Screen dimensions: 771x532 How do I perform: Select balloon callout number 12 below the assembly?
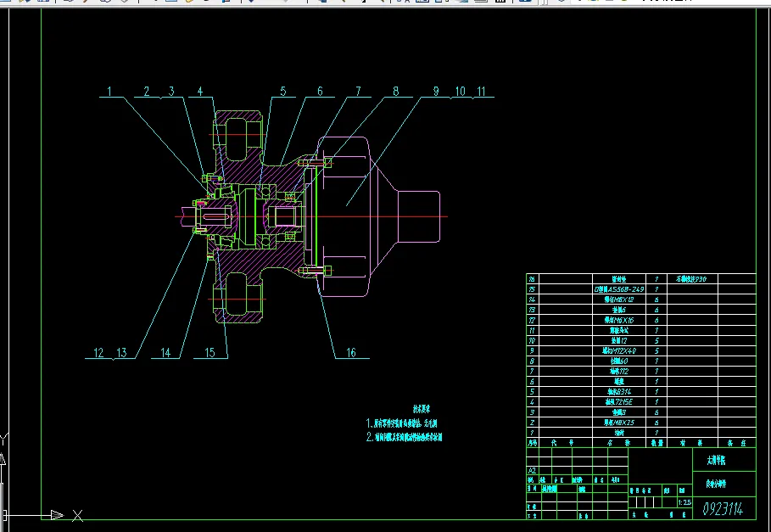click(x=98, y=352)
